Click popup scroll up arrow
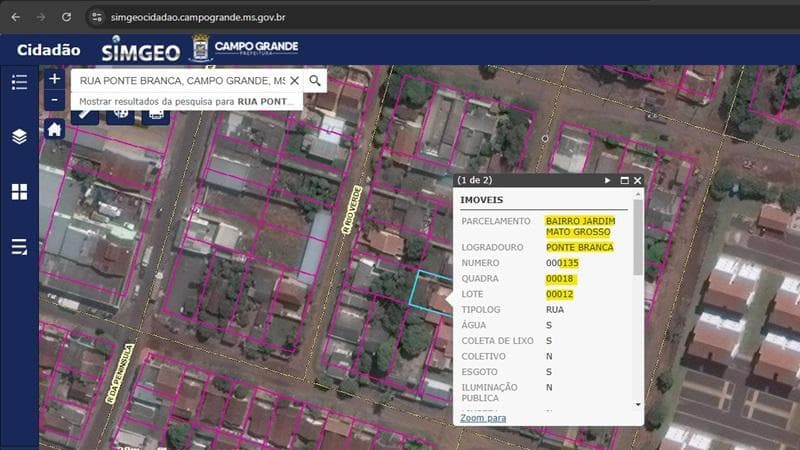800x450 pixels. pyautogui.click(x=638, y=195)
